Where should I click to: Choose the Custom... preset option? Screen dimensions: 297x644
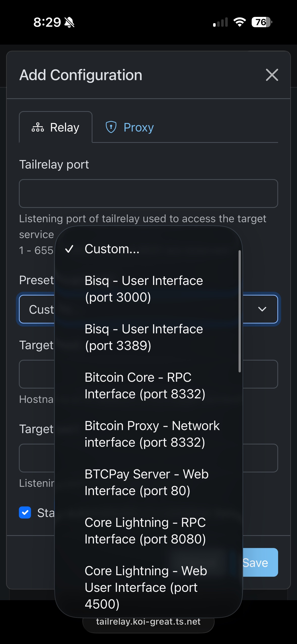pyautogui.click(x=112, y=249)
